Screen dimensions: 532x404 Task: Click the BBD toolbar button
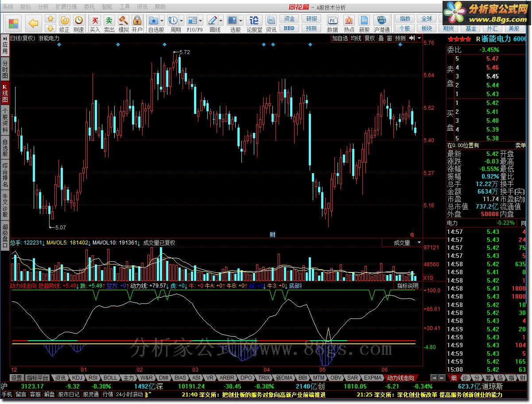(x=289, y=28)
